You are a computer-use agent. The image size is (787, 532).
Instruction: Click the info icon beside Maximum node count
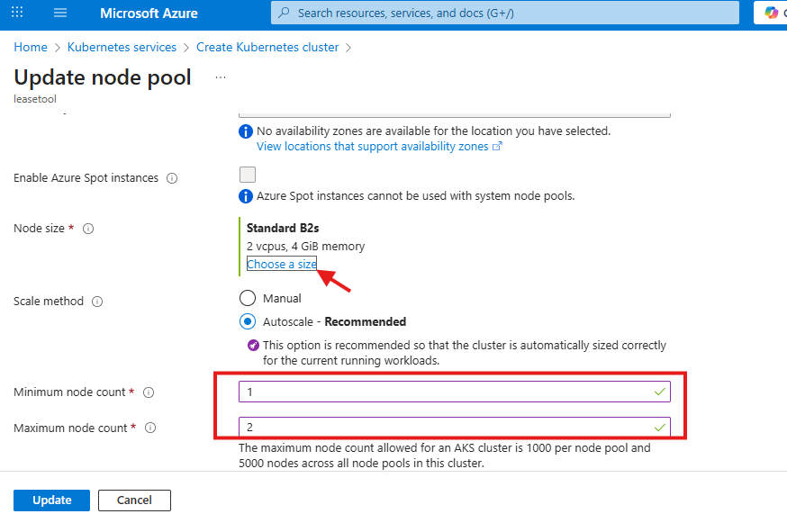click(150, 428)
